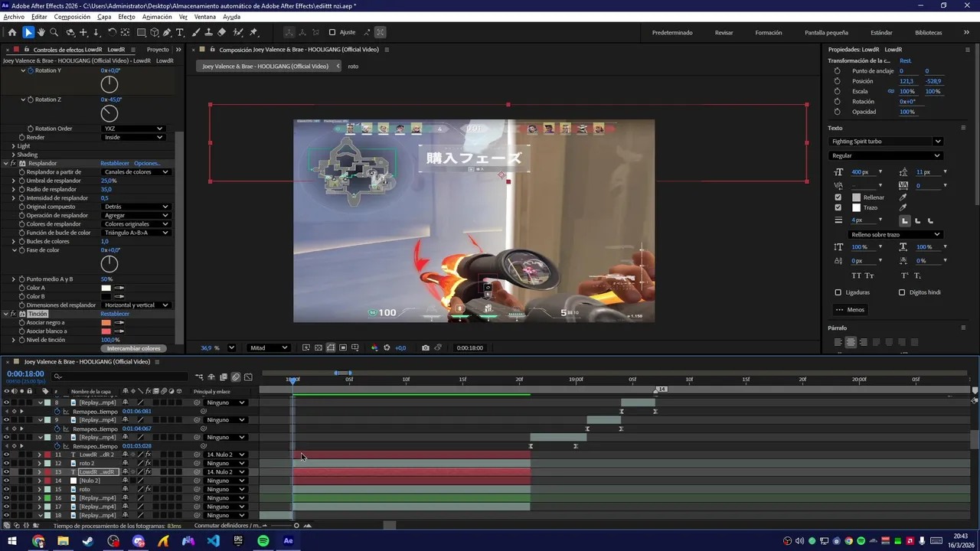
Task: Toggle the frame blending timeline icon
Action: pos(224,377)
